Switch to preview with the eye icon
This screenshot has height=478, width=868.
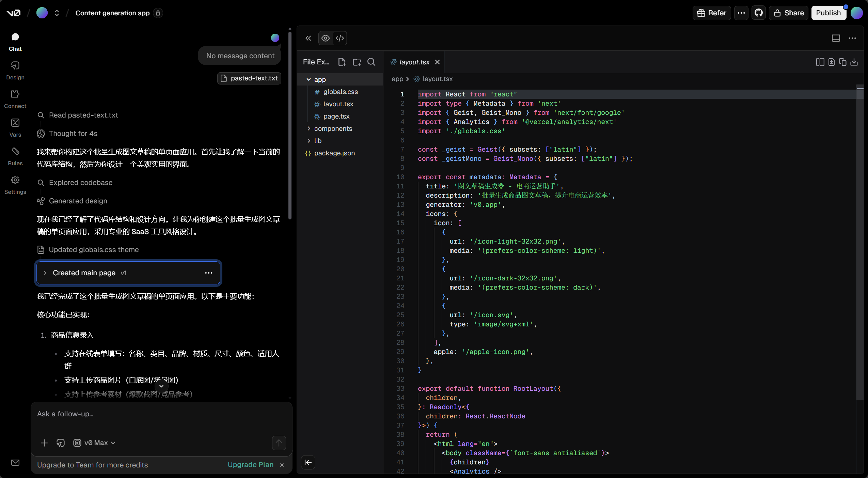pyautogui.click(x=326, y=38)
